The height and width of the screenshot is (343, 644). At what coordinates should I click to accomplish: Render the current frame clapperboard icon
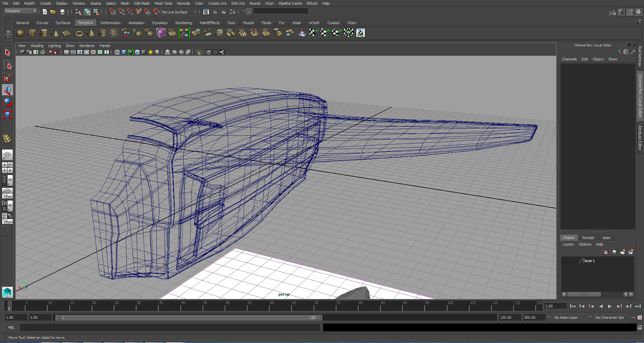click(x=215, y=12)
